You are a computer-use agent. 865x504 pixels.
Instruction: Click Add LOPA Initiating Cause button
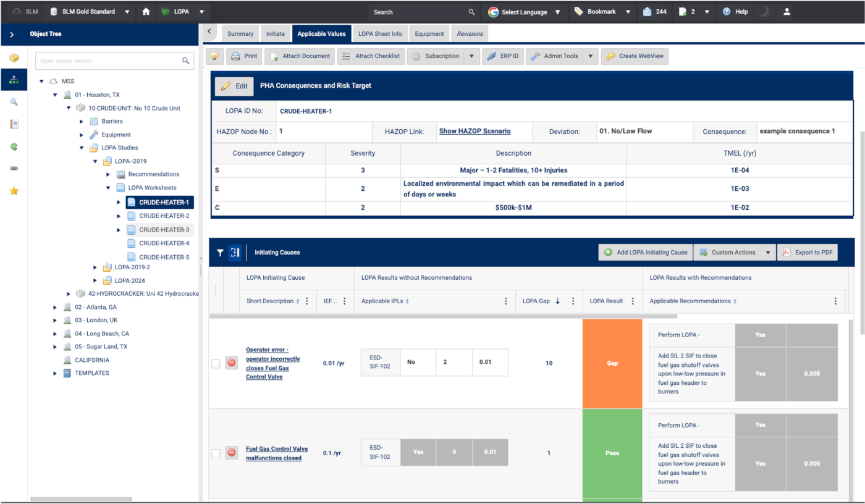pyautogui.click(x=646, y=253)
